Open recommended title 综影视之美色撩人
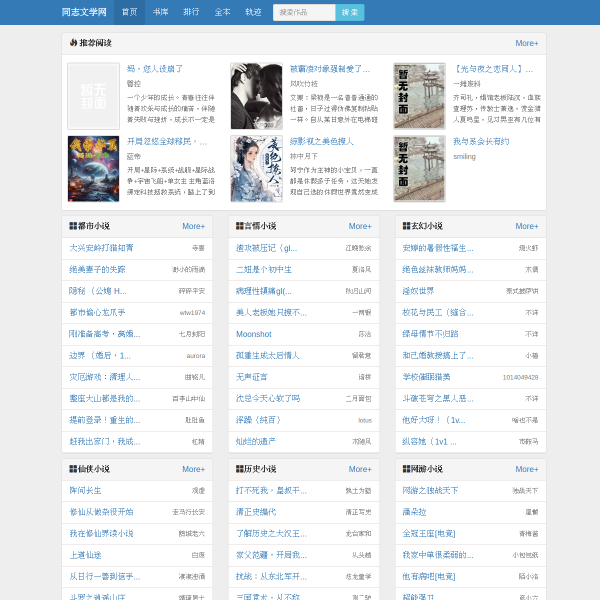The width and height of the screenshot is (600, 600). (321, 142)
